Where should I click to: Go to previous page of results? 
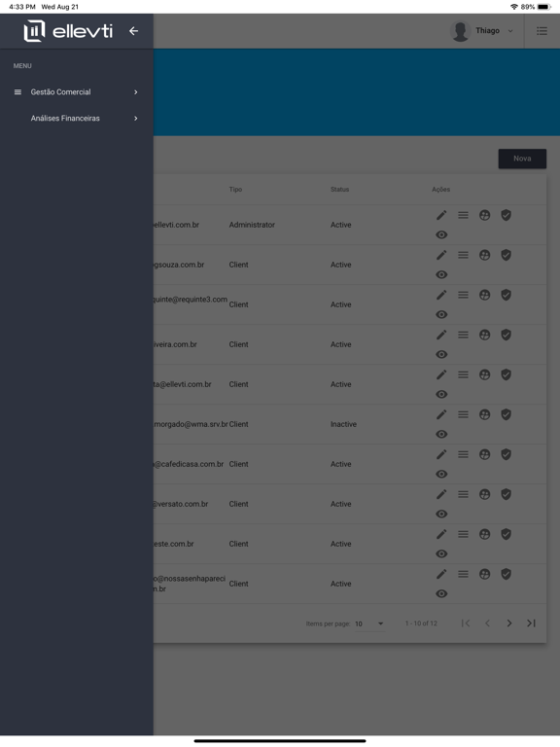click(x=487, y=623)
